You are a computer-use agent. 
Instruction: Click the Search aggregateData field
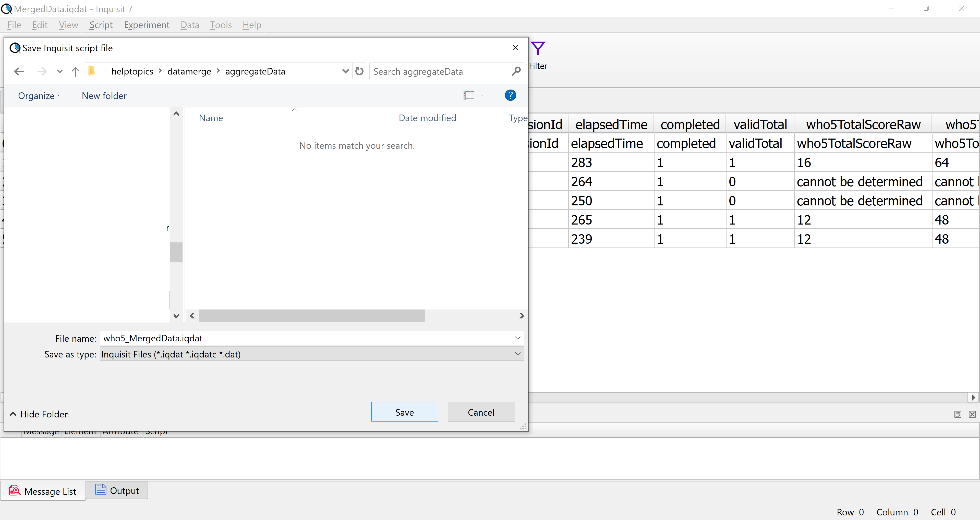[438, 71]
